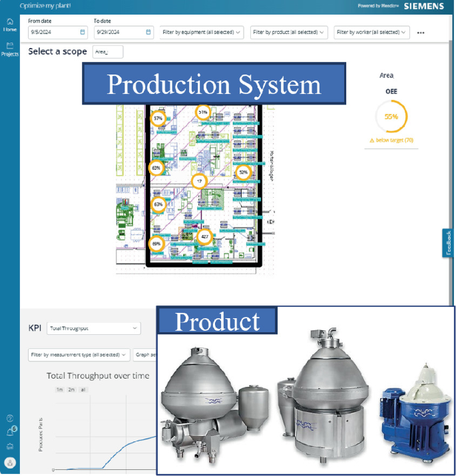
Task: Expand Filter by worker dropdown
Action: (371, 32)
